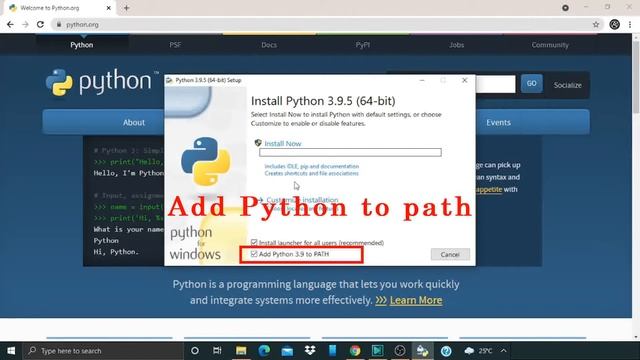This screenshot has height=360, width=640.
Task: Select the Welcome to Python.org tab
Action: 59,8
